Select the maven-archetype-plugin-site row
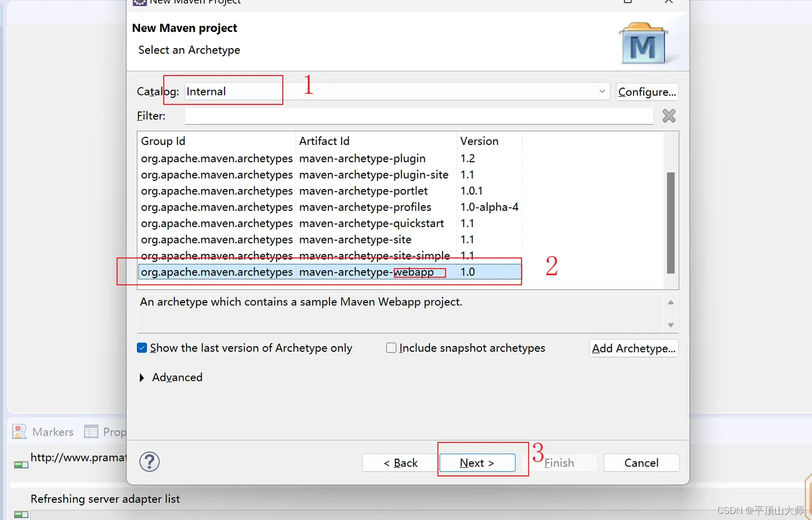 point(330,174)
